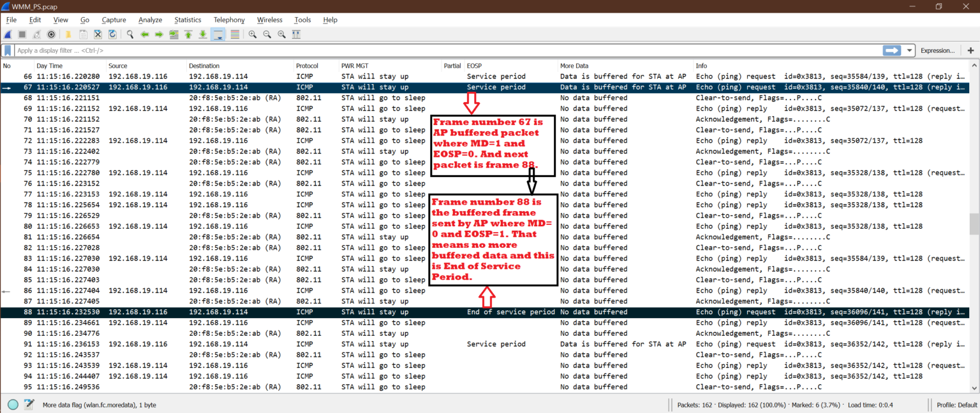The height and width of the screenshot is (413, 980).
Task: Save this capture file icon
Action: 83,34
